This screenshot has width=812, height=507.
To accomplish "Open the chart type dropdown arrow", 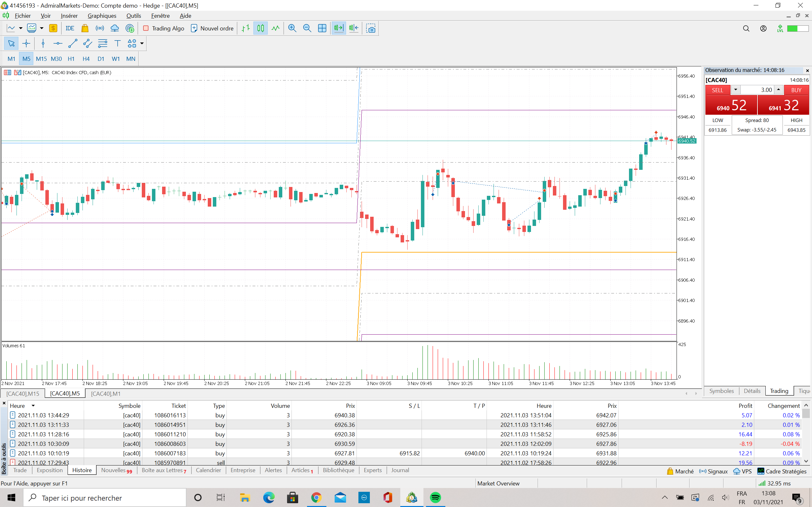I will click(x=21, y=29).
